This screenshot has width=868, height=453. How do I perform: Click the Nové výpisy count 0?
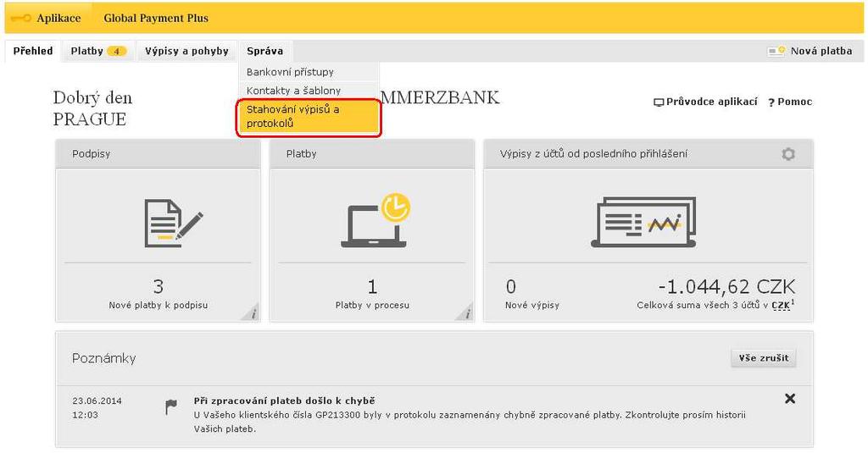(x=511, y=286)
